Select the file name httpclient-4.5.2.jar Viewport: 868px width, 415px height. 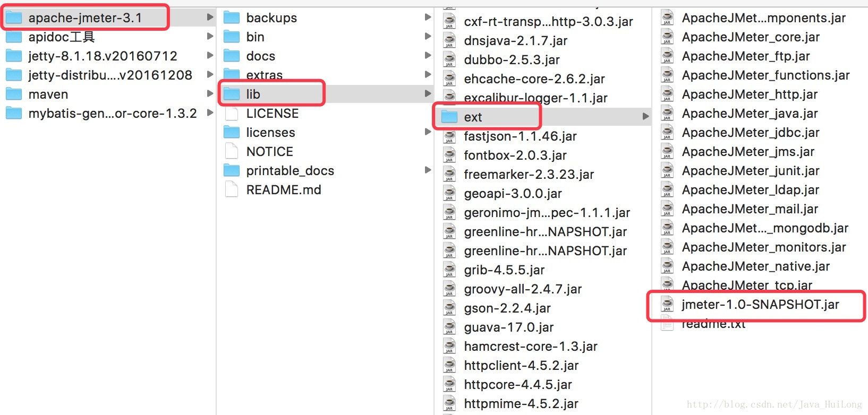pyautogui.click(x=521, y=366)
